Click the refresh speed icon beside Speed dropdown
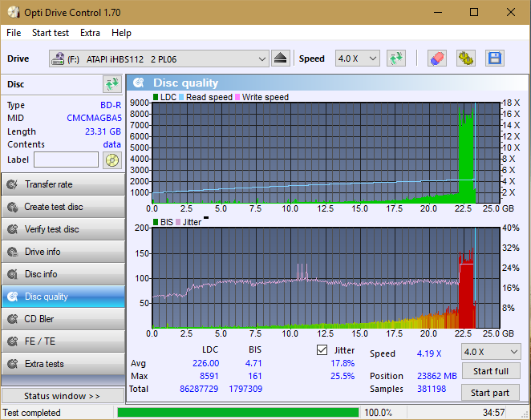This screenshot has height=420, width=531. (396, 59)
